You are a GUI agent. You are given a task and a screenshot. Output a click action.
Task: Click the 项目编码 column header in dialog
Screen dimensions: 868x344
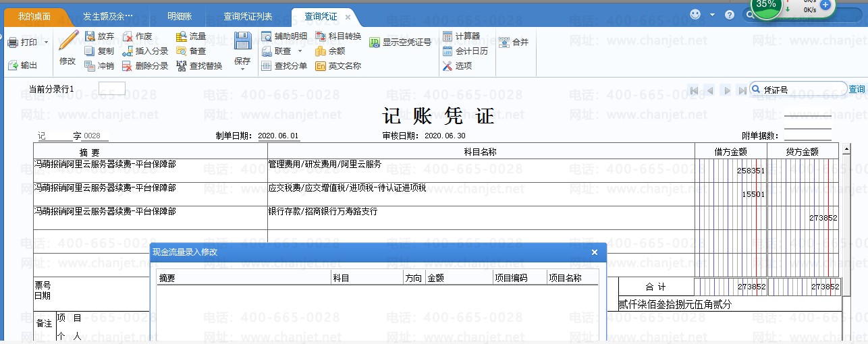click(x=519, y=278)
